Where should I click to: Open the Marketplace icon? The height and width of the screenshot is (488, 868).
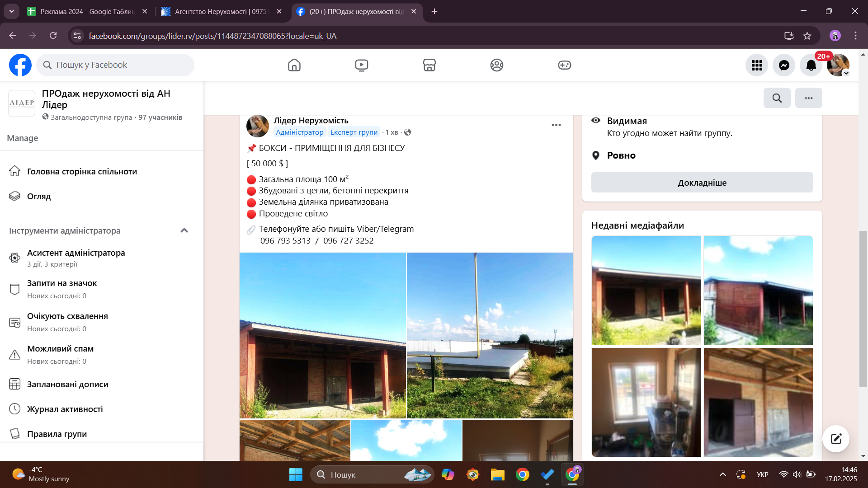[429, 65]
